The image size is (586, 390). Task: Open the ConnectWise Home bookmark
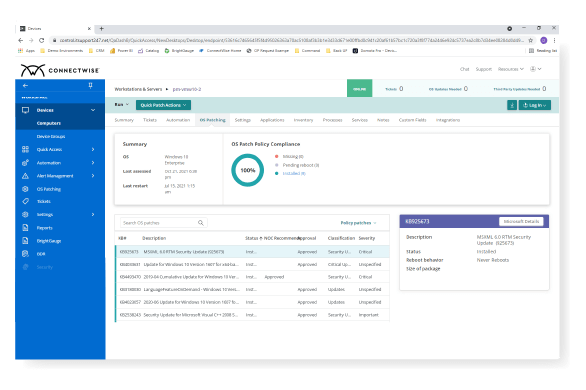220,51
